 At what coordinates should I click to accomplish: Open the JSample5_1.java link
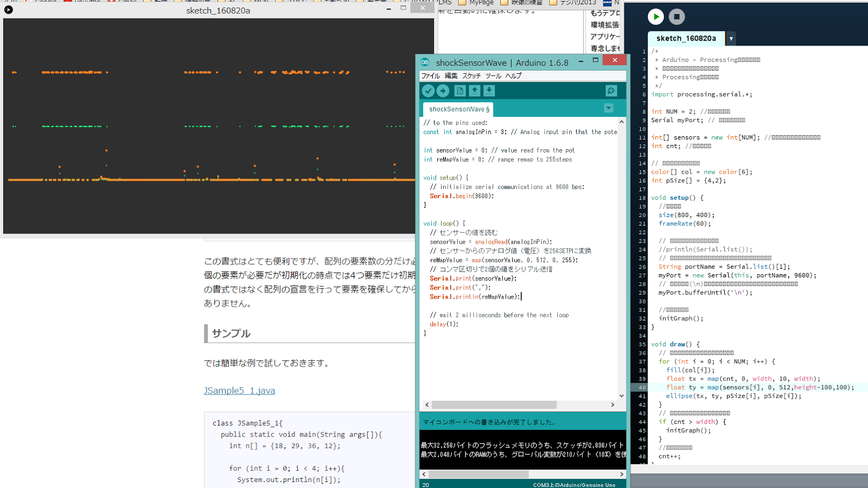click(x=239, y=390)
